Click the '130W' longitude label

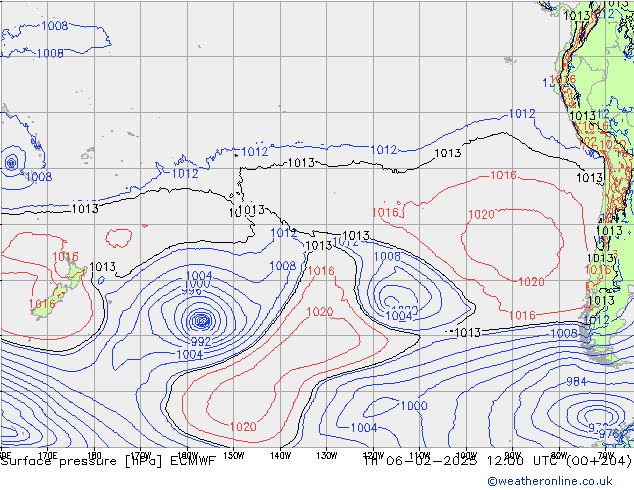327,456
